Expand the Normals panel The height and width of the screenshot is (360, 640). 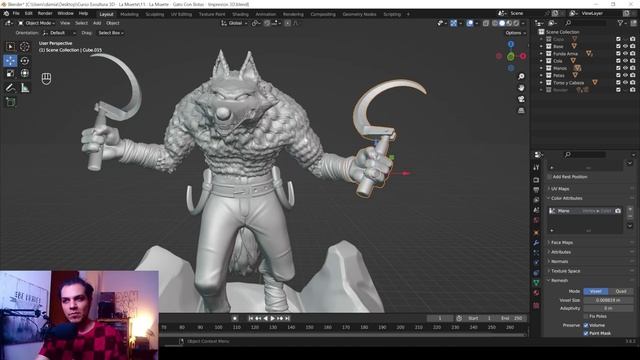click(559, 262)
